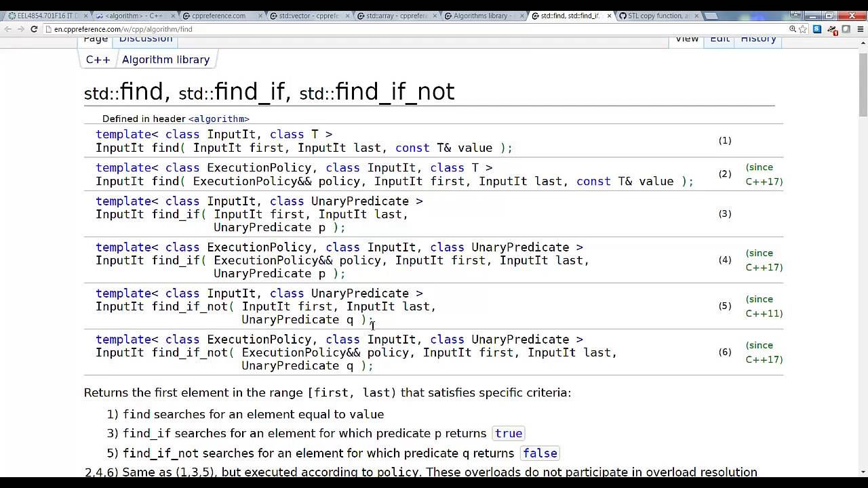Open the gray square extension icon
868x488 pixels.
coord(846,29)
